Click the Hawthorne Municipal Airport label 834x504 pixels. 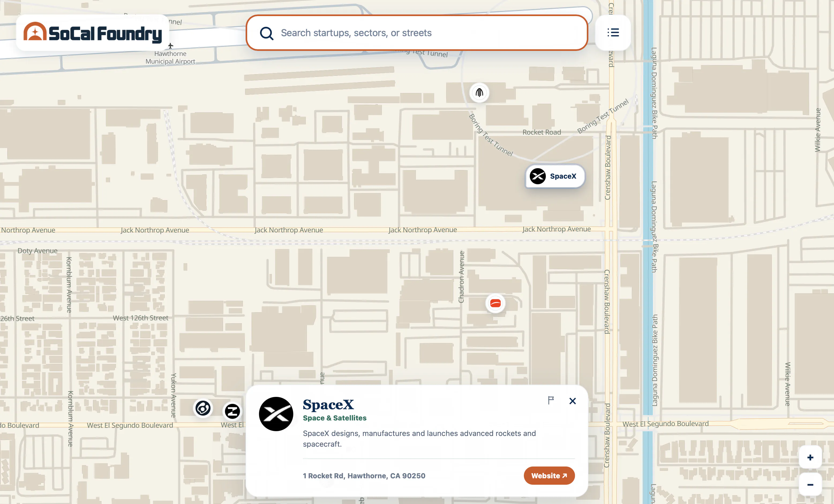pos(170,57)
